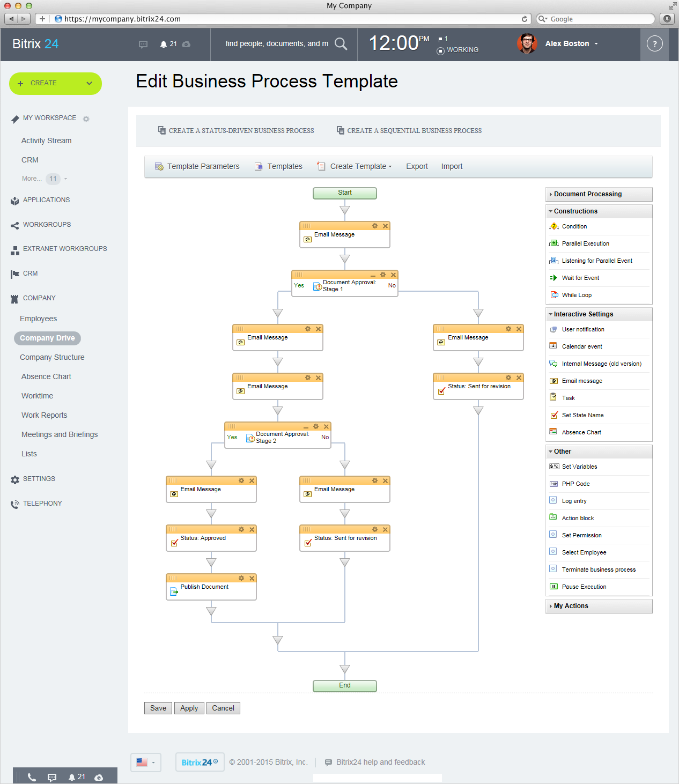Minimize the Document Approval Stage 2 block

point(306,427)
